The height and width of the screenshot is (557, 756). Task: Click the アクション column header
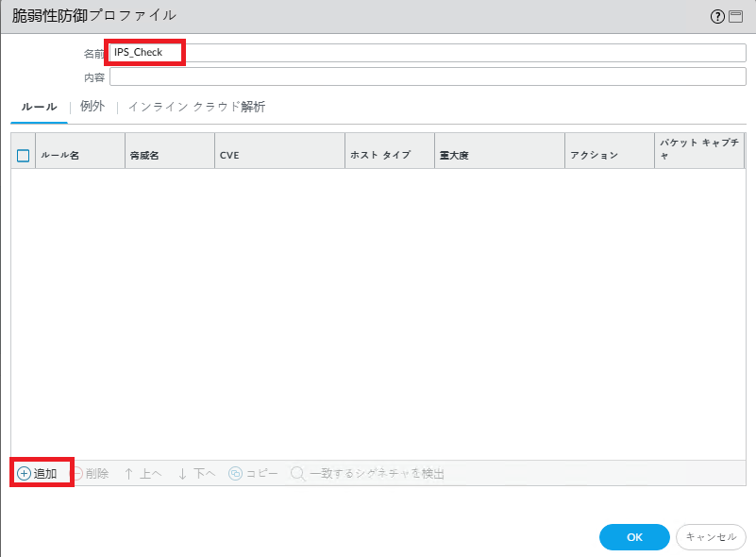(609, 155)
